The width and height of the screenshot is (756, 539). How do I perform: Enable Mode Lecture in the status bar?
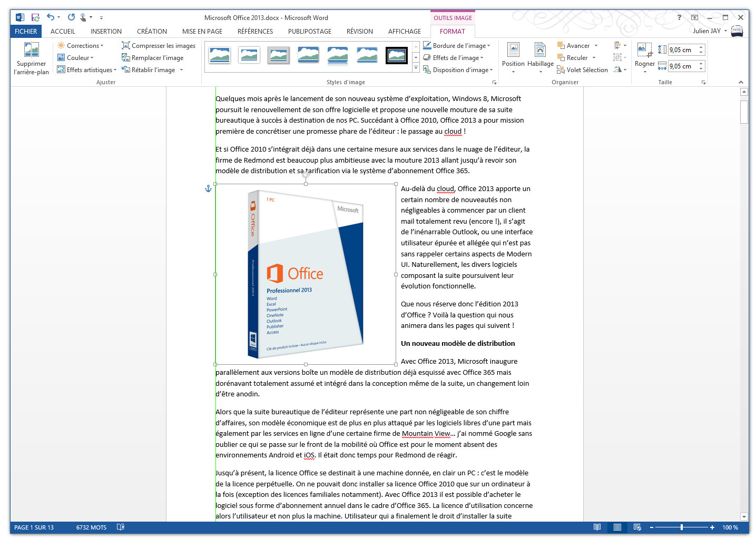(597, 527)
